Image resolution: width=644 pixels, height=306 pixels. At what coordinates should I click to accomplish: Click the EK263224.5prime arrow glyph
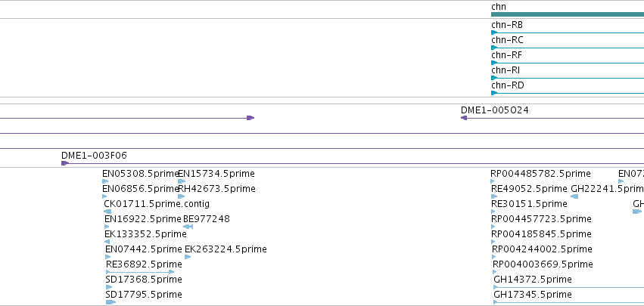tap(188, 257)
